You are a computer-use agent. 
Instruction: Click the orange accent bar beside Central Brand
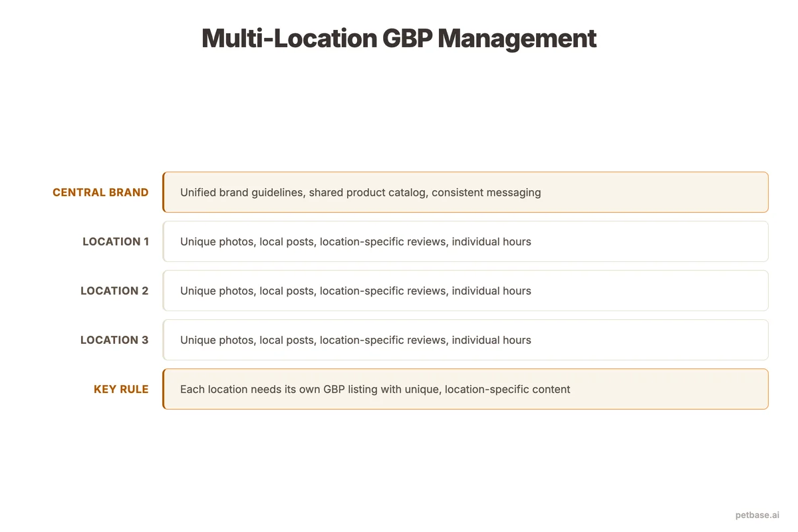(x=164, y=192)
